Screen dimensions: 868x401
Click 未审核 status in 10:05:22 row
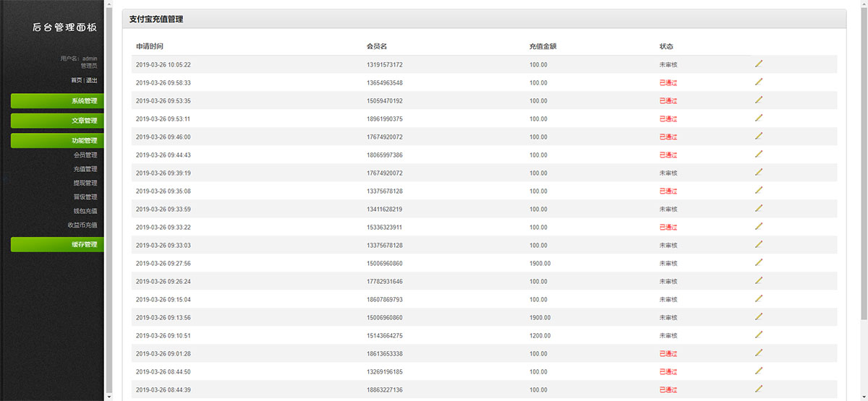[668, 64]
